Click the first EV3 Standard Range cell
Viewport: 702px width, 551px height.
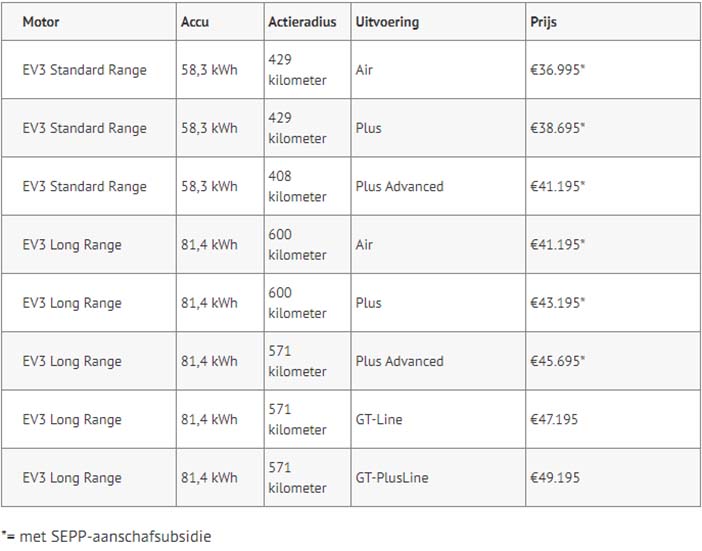[x=89, y=70]
